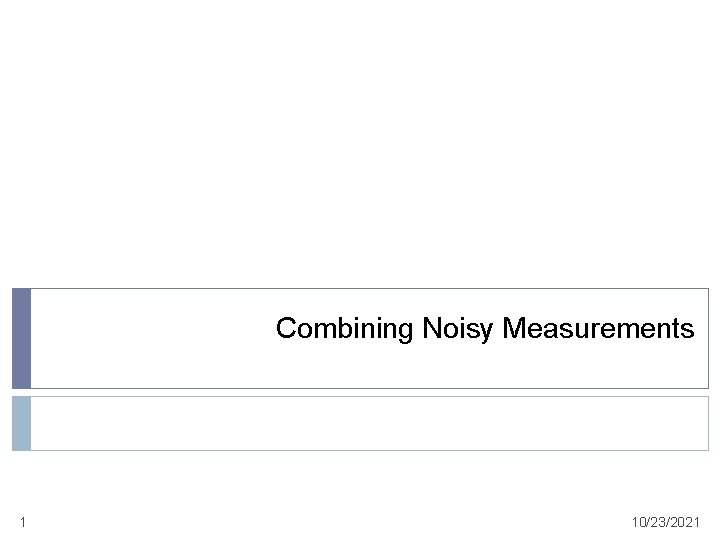The image size is (720, 540).
Task: Click the blank footer area between number and date
Action: tap(330, 522)
